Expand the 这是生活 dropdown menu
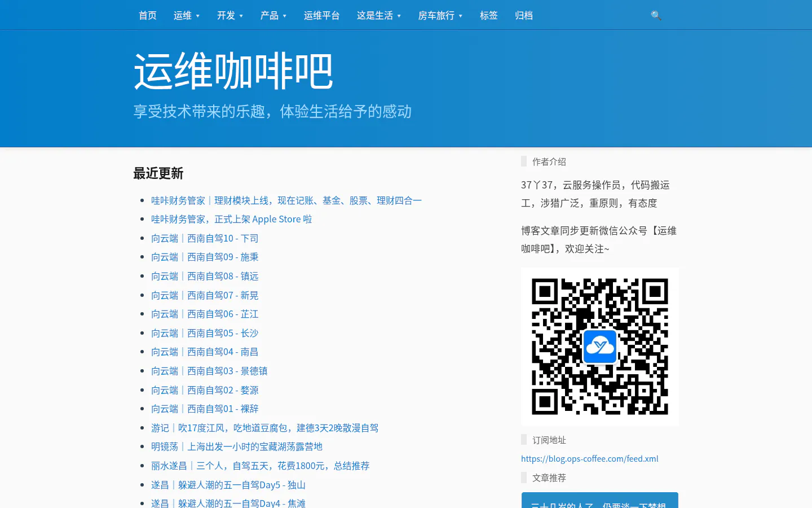This screenshot has height=508, width=812. (379, 15)
